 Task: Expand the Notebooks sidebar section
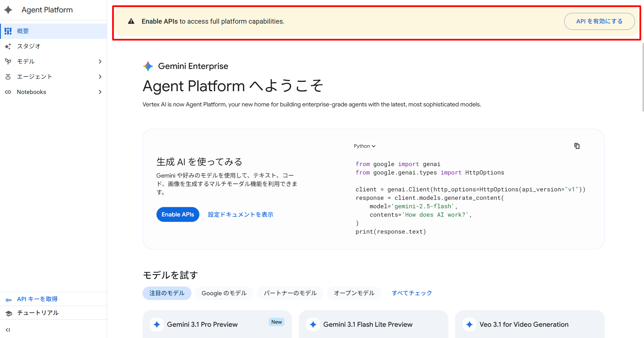point(100,92)
